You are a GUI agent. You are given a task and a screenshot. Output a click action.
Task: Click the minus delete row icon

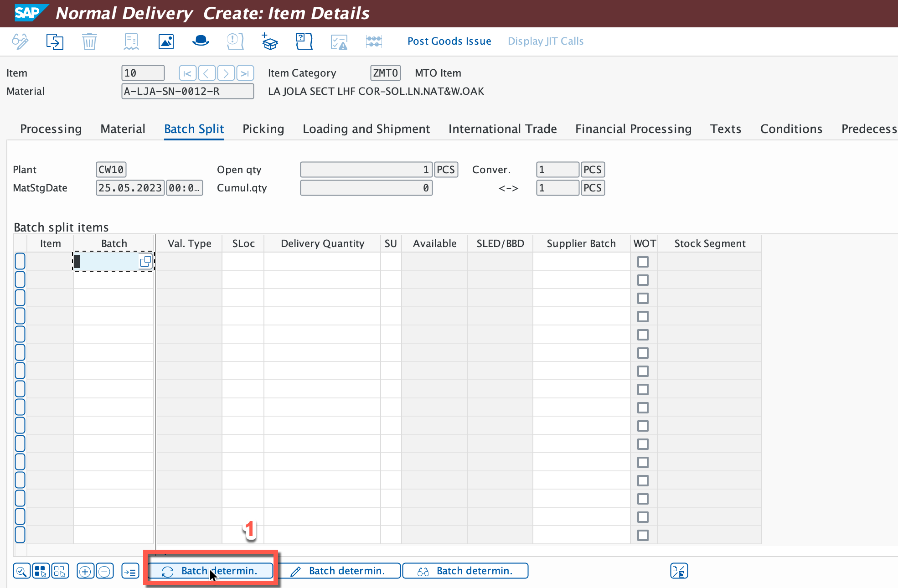click(105, 571)
